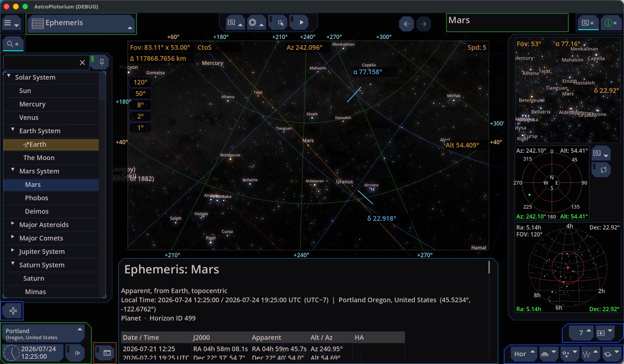Toggle the sync refresh button near compass
The image size is (624, 364).
(601, 169)
